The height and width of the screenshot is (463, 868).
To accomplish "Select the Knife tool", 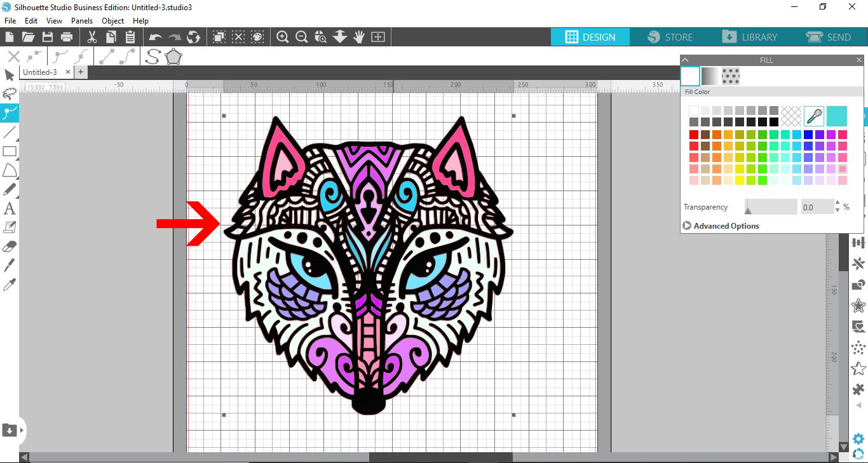I will tap(10, 265).
